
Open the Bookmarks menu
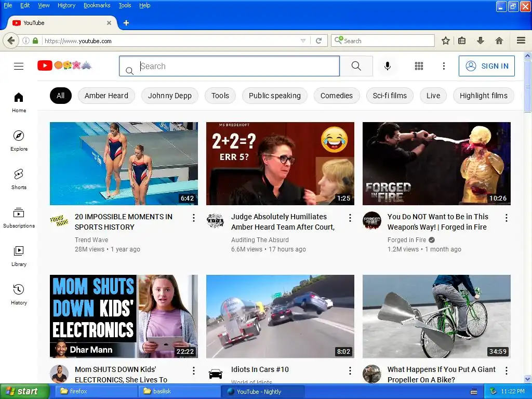point(97,5)
